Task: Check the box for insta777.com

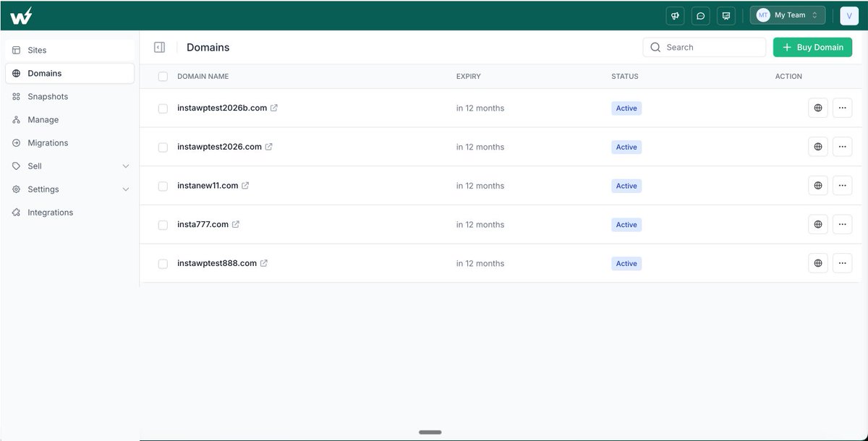Action: click(x=163, y=225)
